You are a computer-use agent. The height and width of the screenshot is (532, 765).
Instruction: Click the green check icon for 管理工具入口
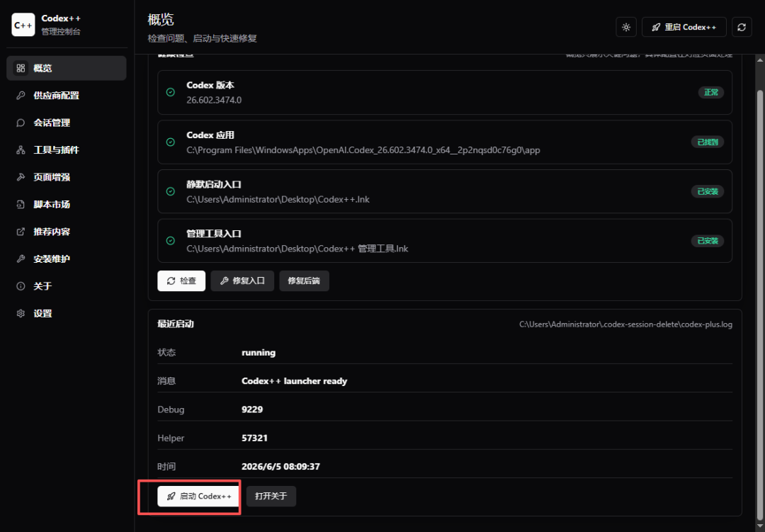pyautogui.click(x=170, y=241)
